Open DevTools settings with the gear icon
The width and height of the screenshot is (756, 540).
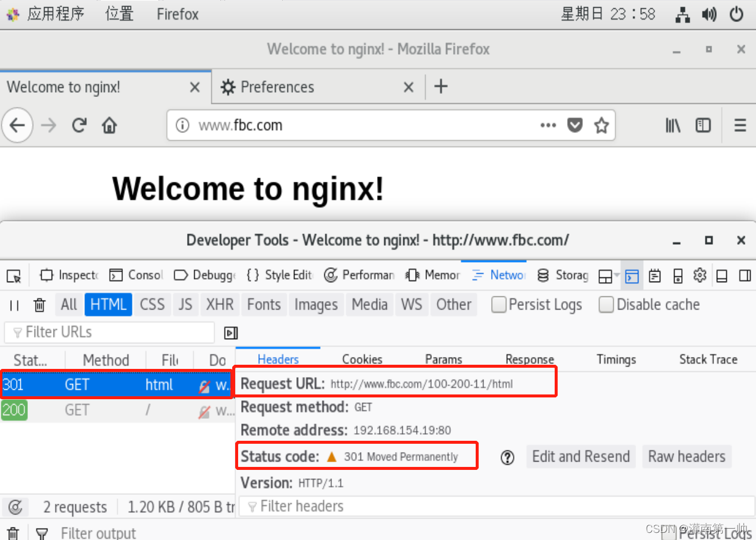coord(700,275)
